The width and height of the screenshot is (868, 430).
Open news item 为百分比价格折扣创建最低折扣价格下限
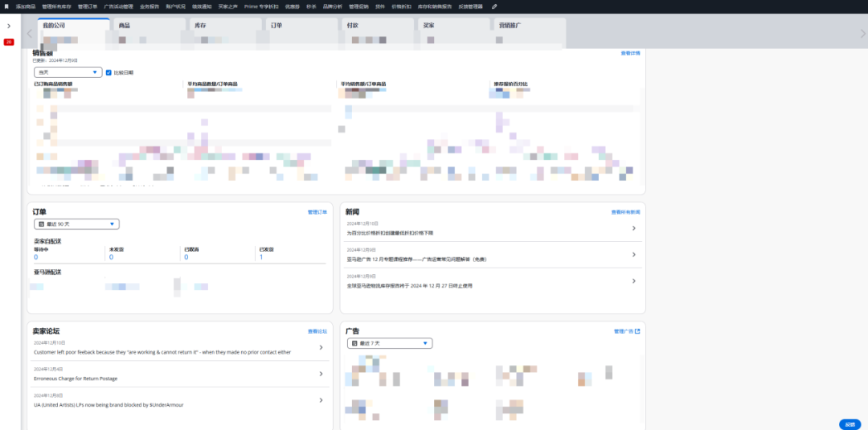pyautogui.click(x=391, y=233)
